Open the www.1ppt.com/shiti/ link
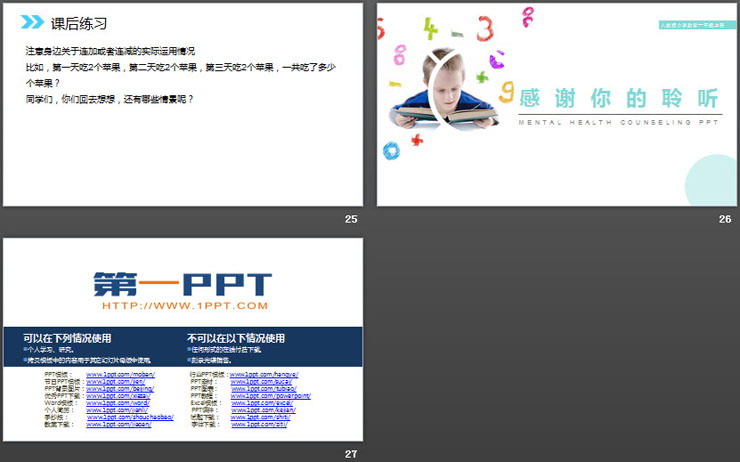740x462 pixels. point(261,417)
